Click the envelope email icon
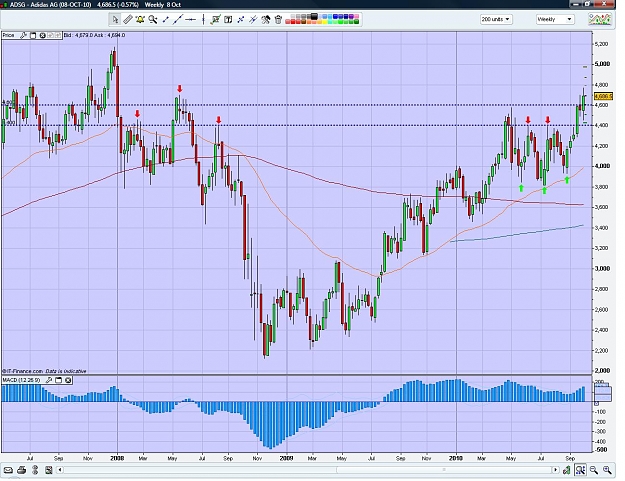The width and height of the screenshot is (625, 481). 8,470
